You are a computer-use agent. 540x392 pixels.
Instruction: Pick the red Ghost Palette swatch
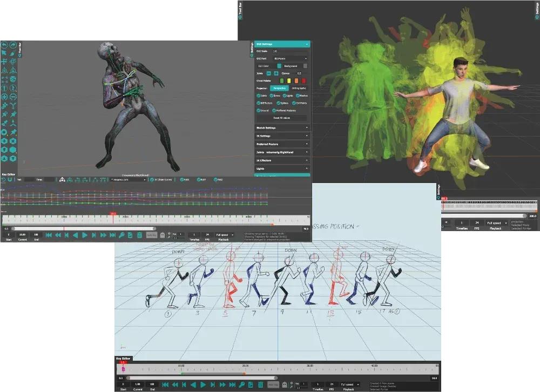click(303, 80)
